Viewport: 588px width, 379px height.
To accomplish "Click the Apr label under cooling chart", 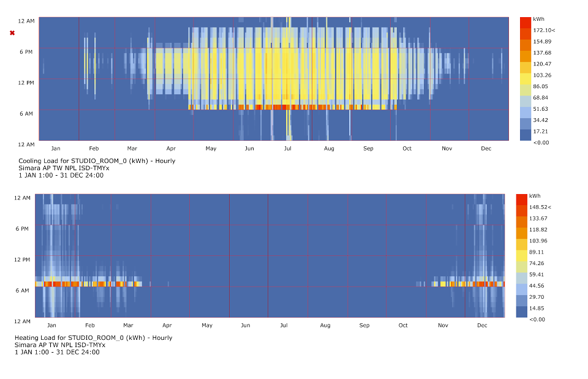I will click(x=171, y=148).
